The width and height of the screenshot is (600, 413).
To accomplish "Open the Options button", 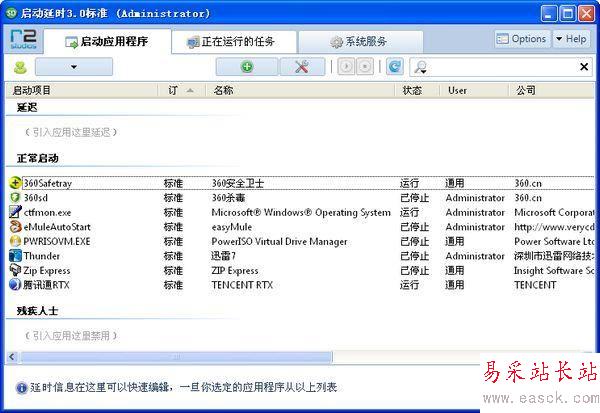I will pyautogui.click(x=522, y=39).
